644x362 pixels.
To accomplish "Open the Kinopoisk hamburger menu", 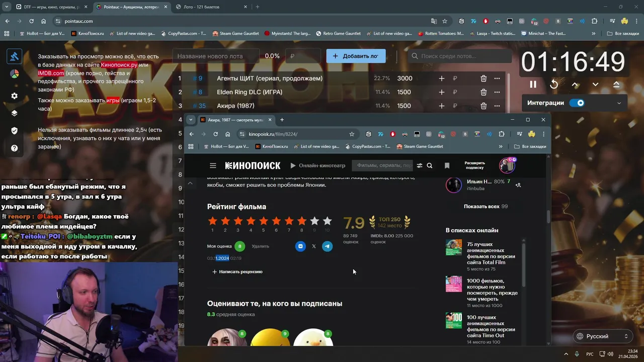I will tap(213, 165).
